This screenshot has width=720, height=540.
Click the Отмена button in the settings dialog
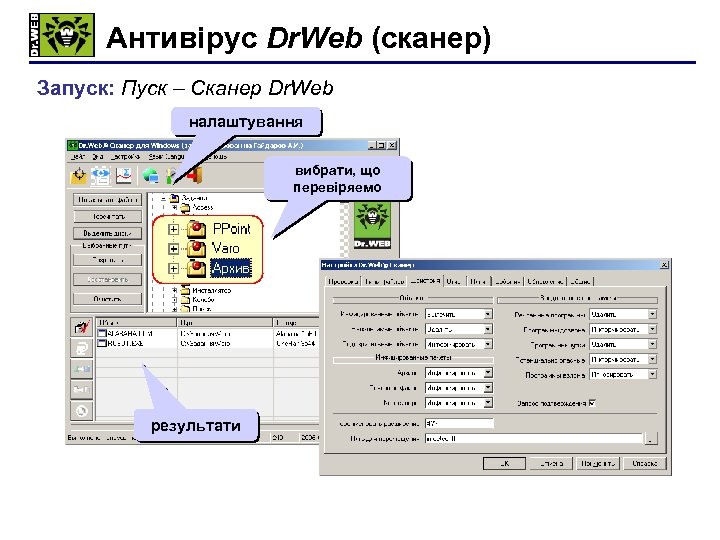[551, 463]
